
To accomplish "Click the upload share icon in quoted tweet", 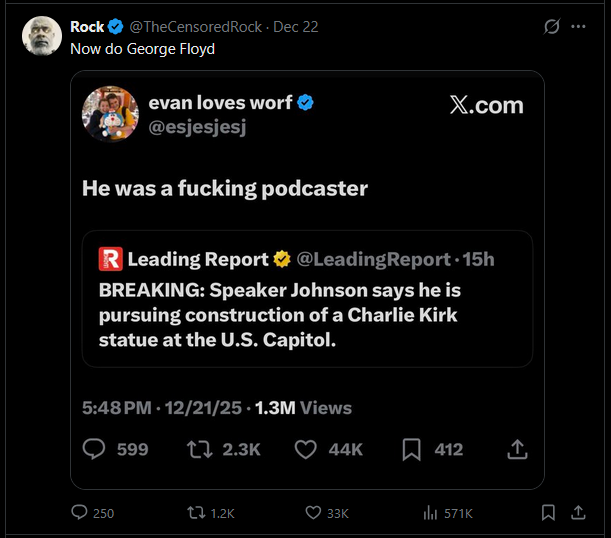I will point(517,450).
